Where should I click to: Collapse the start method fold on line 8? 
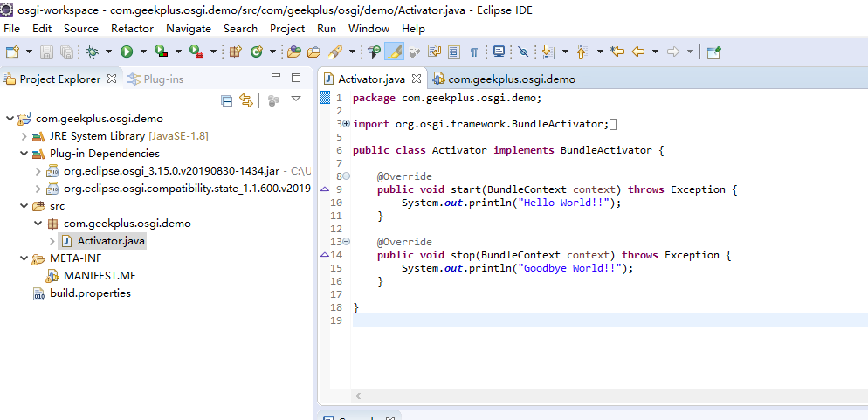click(347, 176)
